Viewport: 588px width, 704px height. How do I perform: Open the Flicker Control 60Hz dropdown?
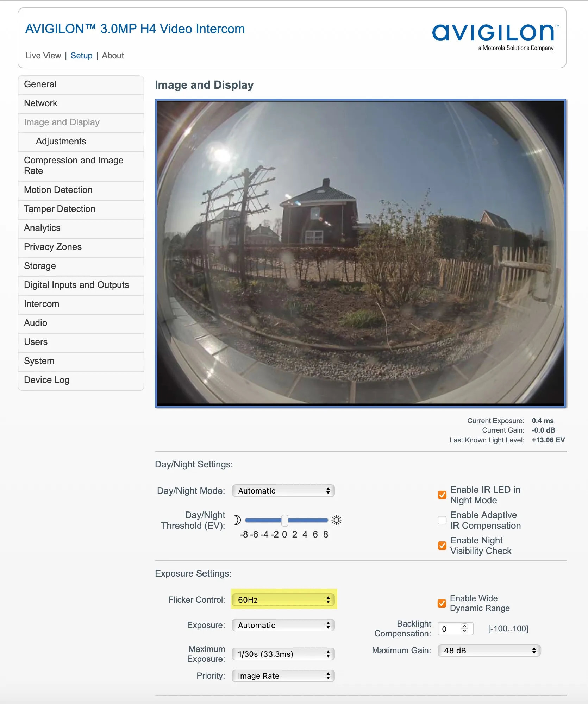click(x=283, y=600)
